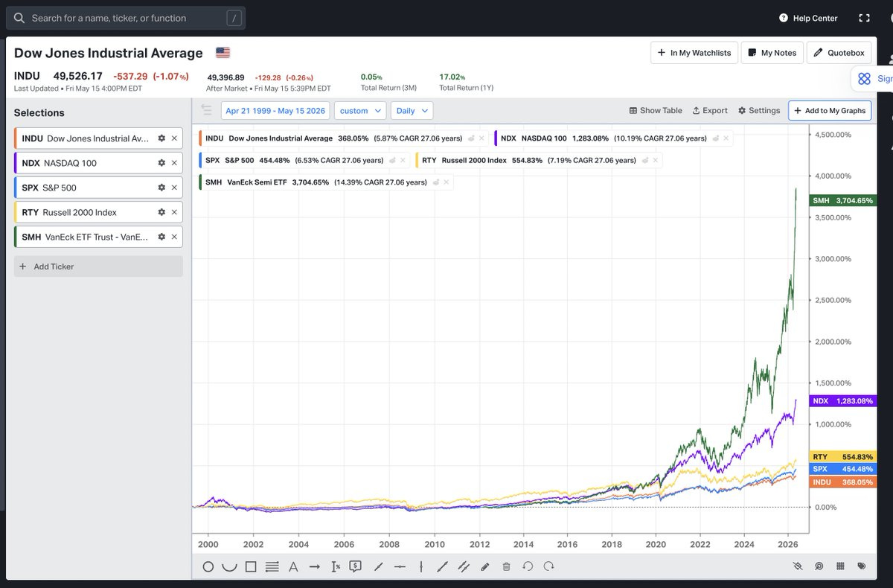
Task: Click the purple NDX color bar in legend
Action: pyautogui.click(x=496, y=138)
